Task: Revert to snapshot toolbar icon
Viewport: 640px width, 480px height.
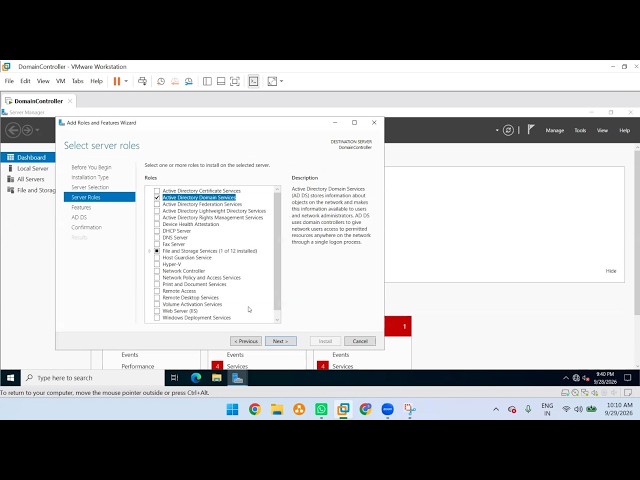Action: click(175, 81)
